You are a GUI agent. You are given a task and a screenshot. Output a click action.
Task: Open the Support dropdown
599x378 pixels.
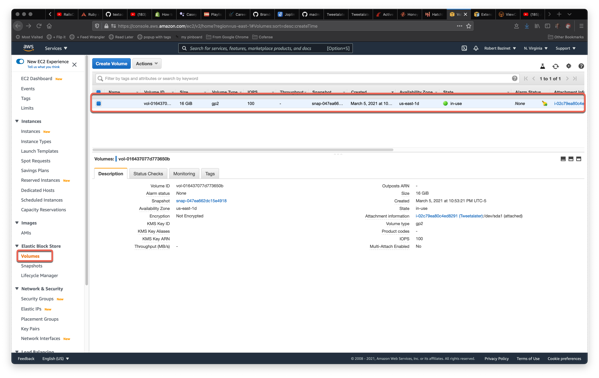point(565,48)
